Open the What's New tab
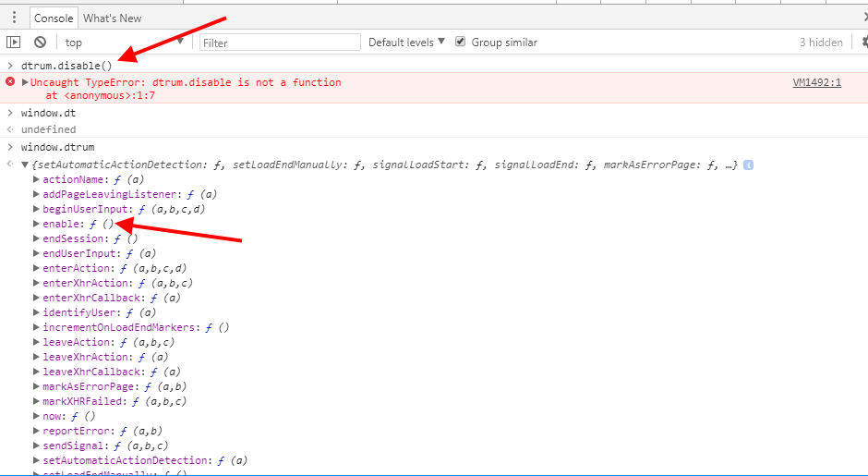Viewport: 868px width, 476px height. point(113,18)
